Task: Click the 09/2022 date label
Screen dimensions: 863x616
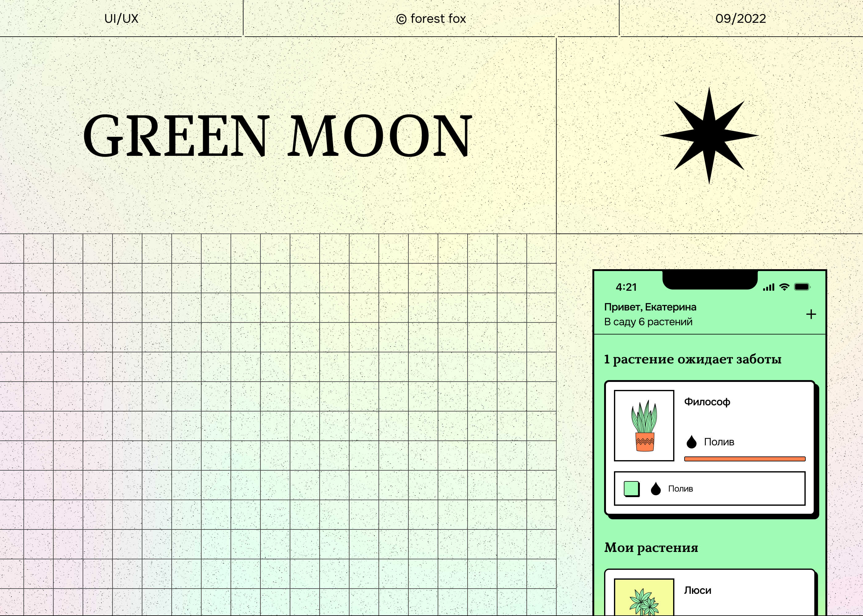Action: click(x=740, y=18)
